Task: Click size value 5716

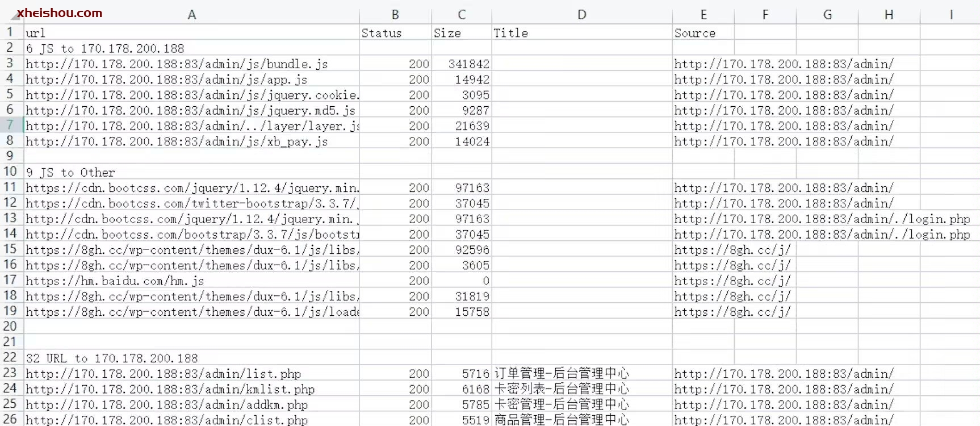Action: (x=462, y=373)
